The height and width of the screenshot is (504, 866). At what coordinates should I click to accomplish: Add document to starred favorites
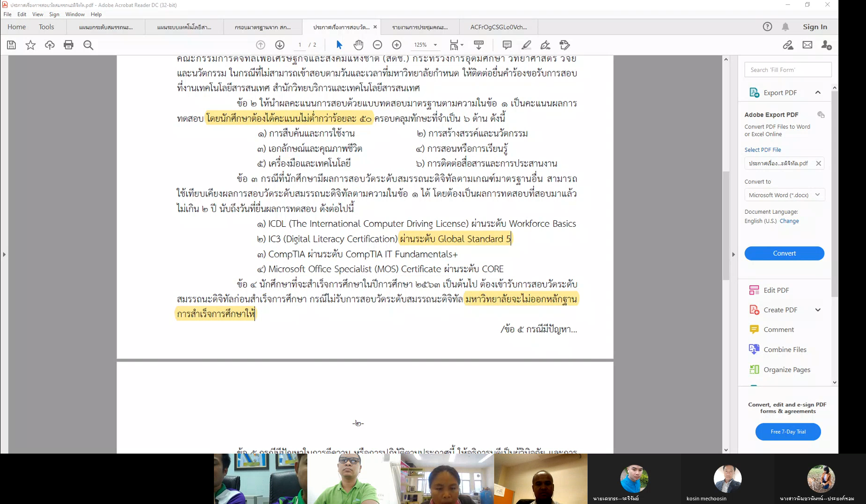click(30, 45)
